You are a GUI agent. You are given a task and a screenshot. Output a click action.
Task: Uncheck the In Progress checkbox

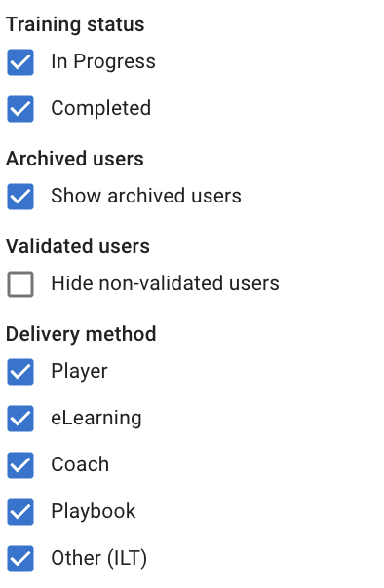(x=20, y=62)
